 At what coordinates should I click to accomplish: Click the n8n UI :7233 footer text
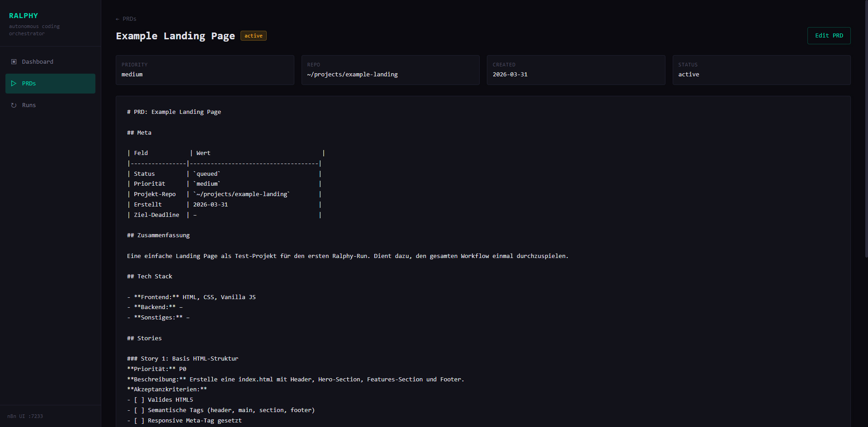click(25, 416)
